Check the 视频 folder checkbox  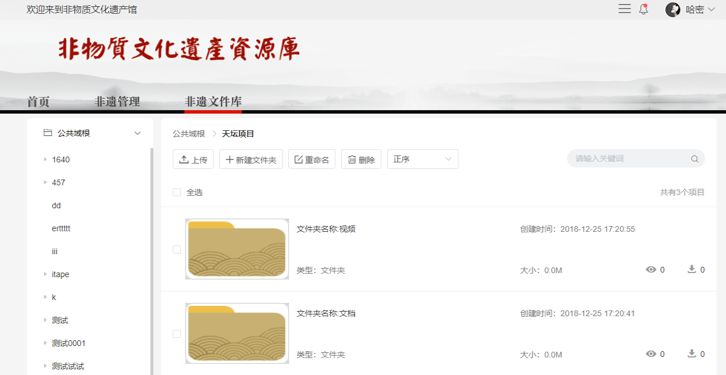tap(176, 250)
